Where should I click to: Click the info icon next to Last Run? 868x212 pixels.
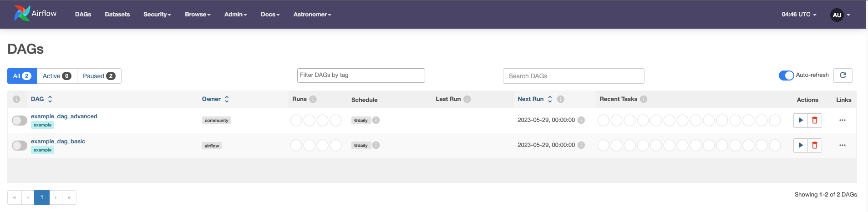pos(467,99)
